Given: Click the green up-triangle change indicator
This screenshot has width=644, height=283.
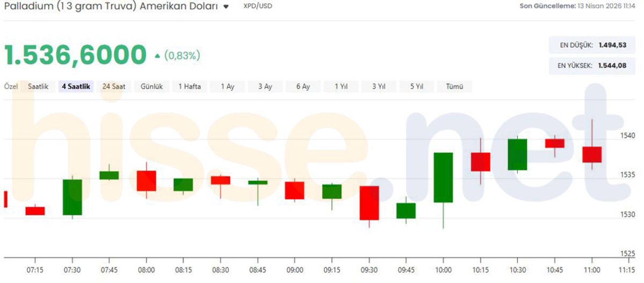Looking at the screenshot, I should click(157, 55).
